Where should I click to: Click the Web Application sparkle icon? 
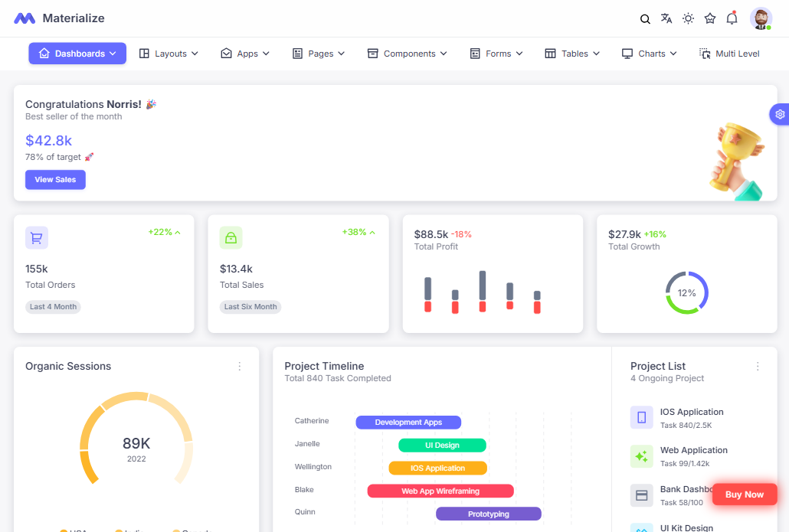[x=642, y=456]
